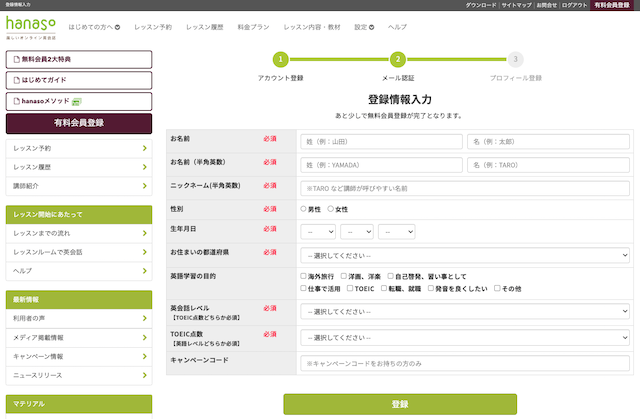Click the chevron on メディア掲載情報

[144, 337]
